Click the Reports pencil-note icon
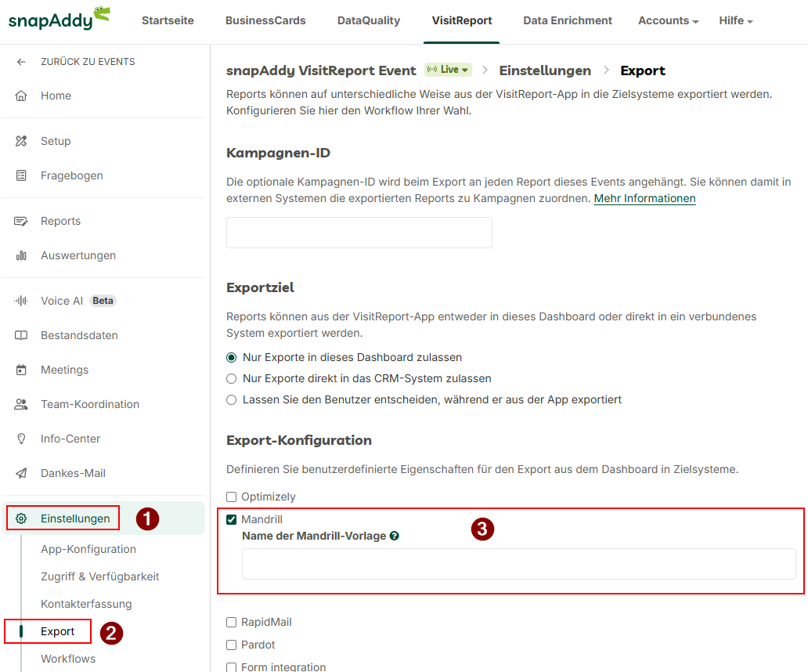 click(x=21, y=221)
